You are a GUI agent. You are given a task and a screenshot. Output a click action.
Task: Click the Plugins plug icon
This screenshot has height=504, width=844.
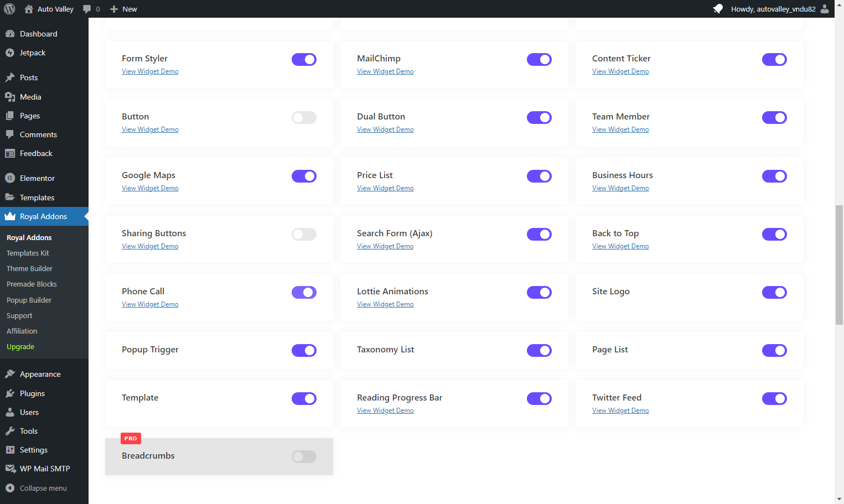10,393
